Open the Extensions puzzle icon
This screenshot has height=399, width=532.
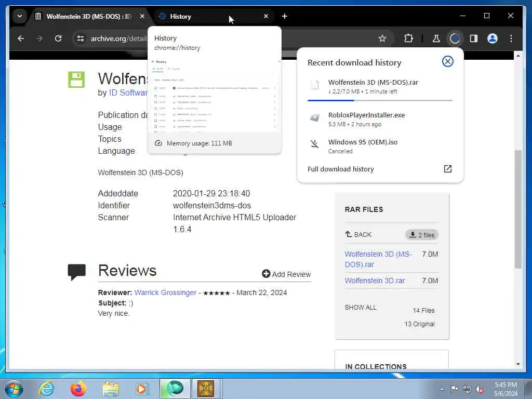coord(408,38)
